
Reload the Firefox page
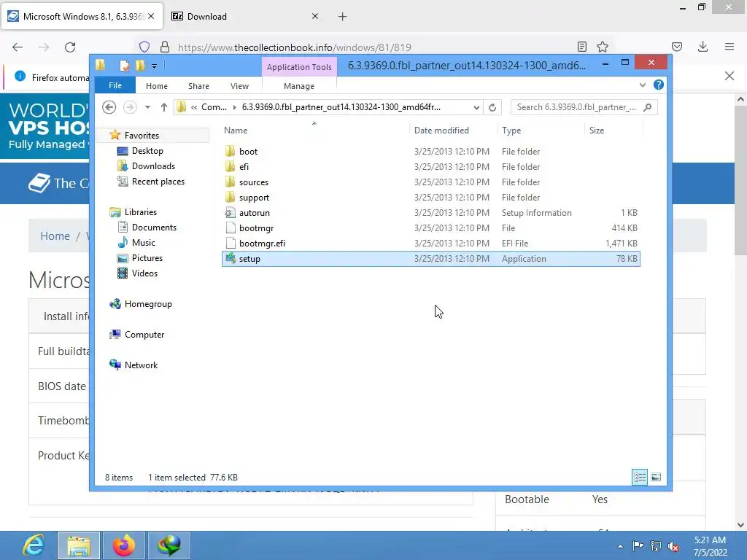pos(70,47)
